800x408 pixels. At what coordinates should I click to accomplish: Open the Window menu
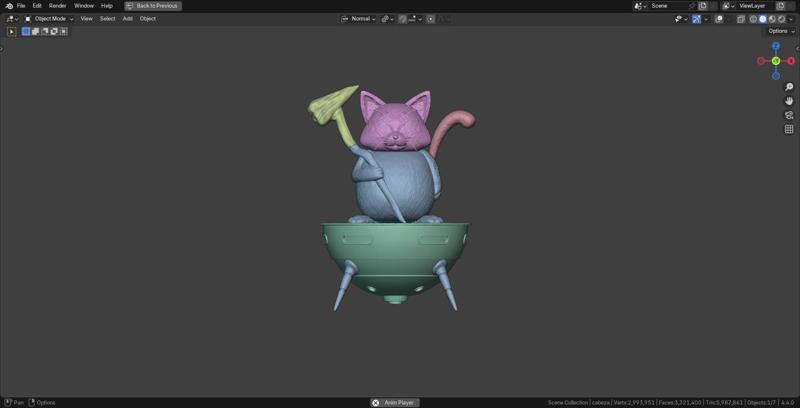[x=84, y=6]
